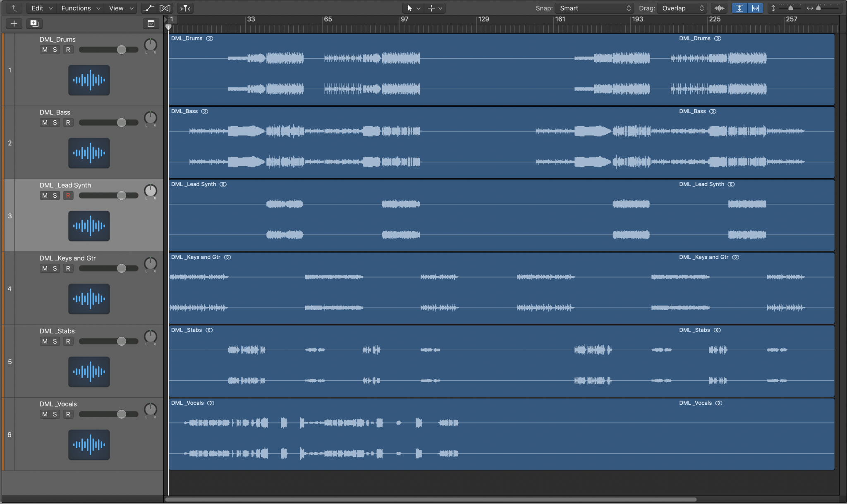Click the Flex show/hide icon
This screenshot has width=847, height=504.
click(x=165, y=8)
